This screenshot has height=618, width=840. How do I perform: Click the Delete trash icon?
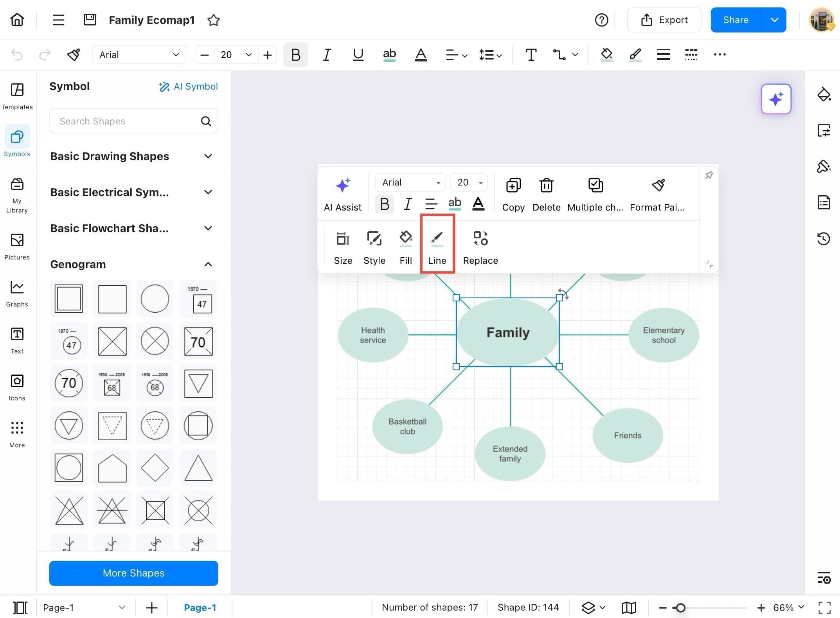pos(546,186)
